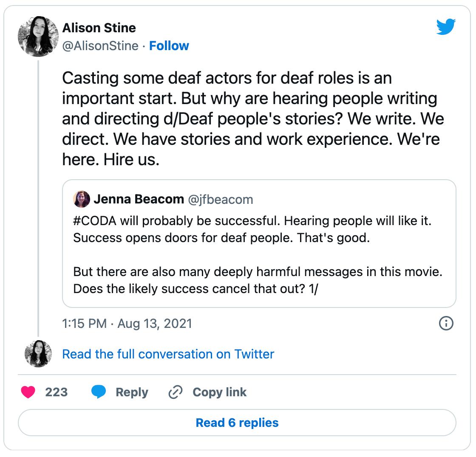
Task: Like the tweet with the heart icon
Action: (28, 392)
